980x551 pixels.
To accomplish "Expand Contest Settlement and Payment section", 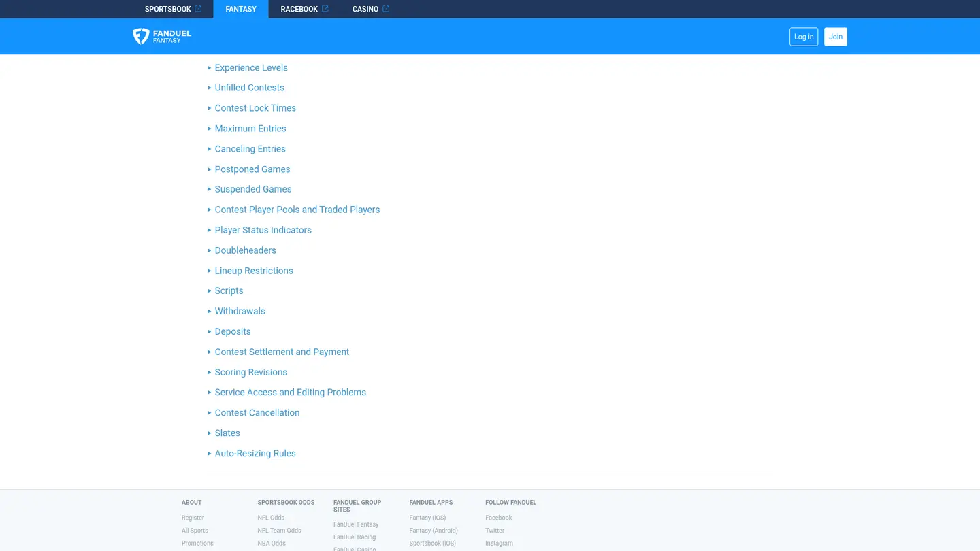I will (282, 352).
